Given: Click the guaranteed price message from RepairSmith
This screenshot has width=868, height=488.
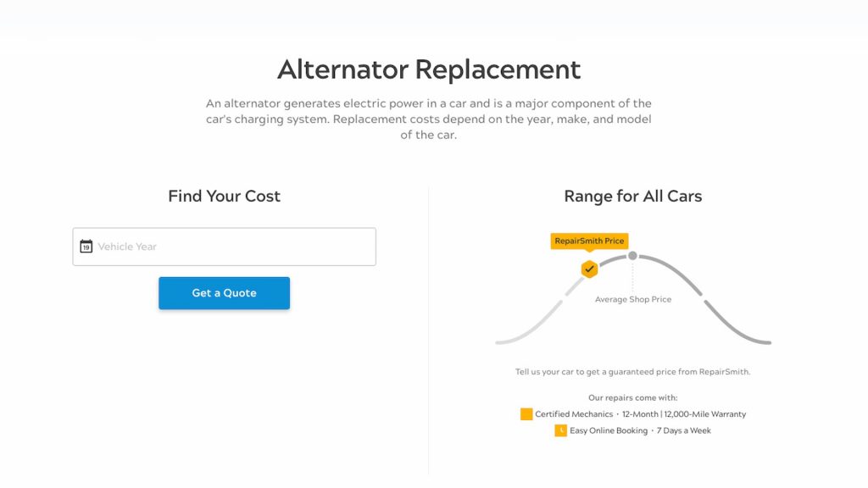Looking at the screenshot, I should click(633, 371).
